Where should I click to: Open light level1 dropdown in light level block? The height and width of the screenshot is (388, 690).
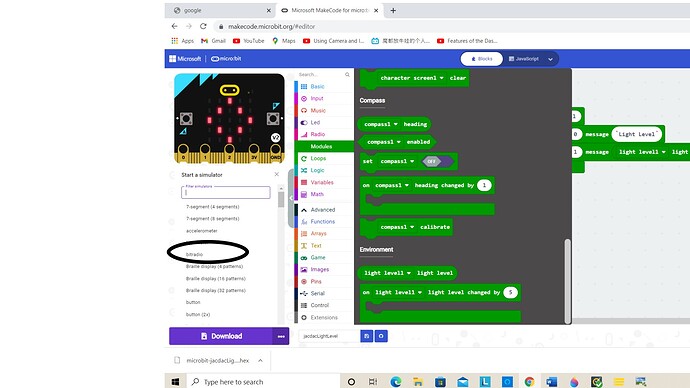click(x=409, y=273)
